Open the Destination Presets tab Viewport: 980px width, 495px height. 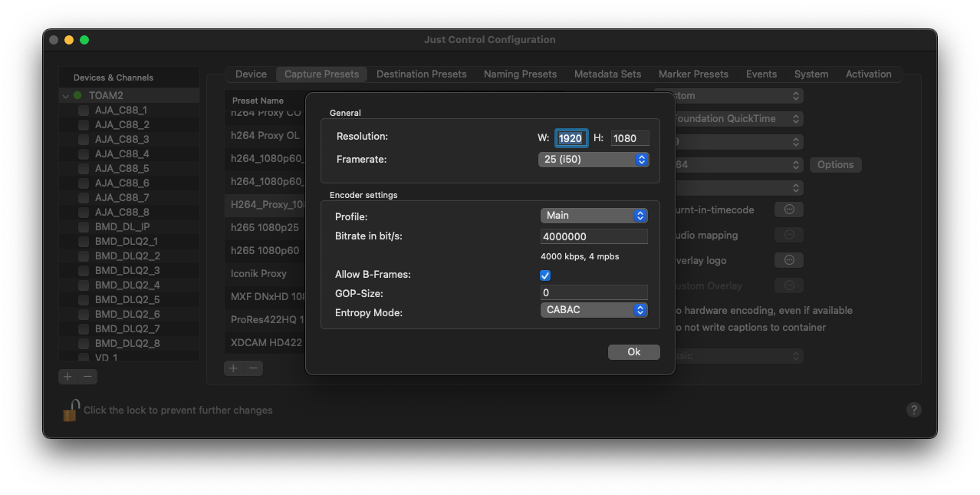pyautogui.click(x=422, y=74)
